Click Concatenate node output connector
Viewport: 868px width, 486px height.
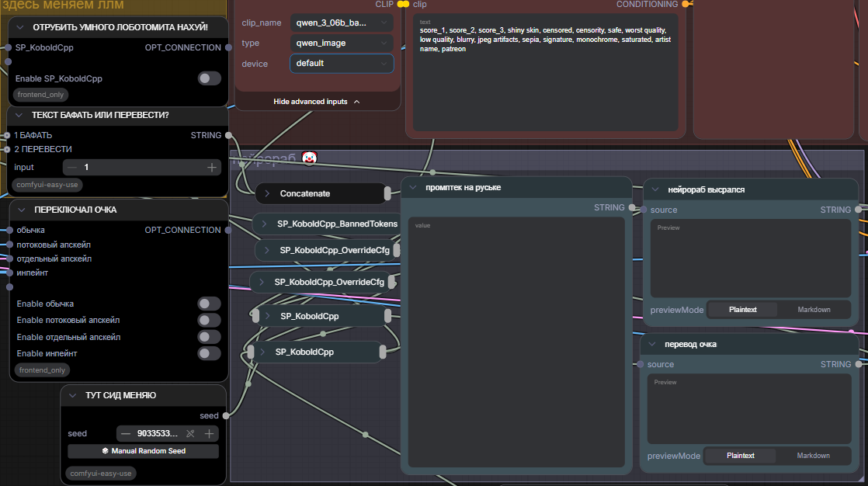387,193
